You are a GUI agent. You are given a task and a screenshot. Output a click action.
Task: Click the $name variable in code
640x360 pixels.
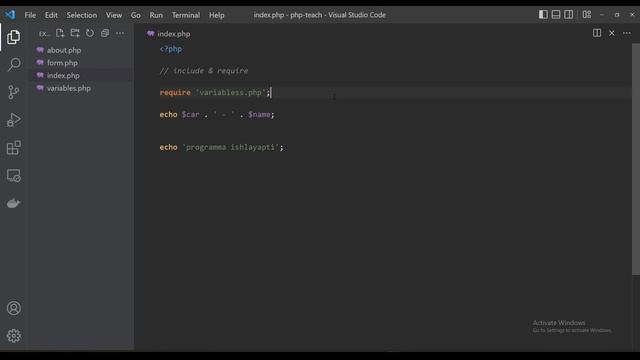[x=259, y=115]
